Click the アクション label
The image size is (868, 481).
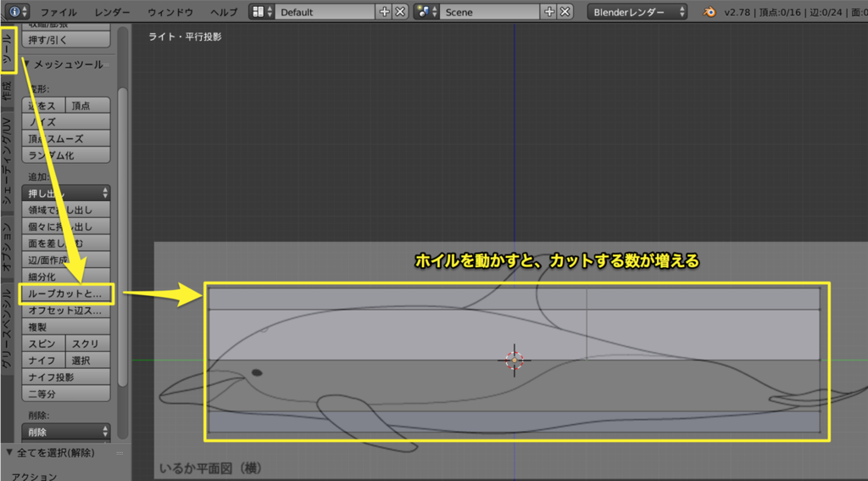[34, 476]
